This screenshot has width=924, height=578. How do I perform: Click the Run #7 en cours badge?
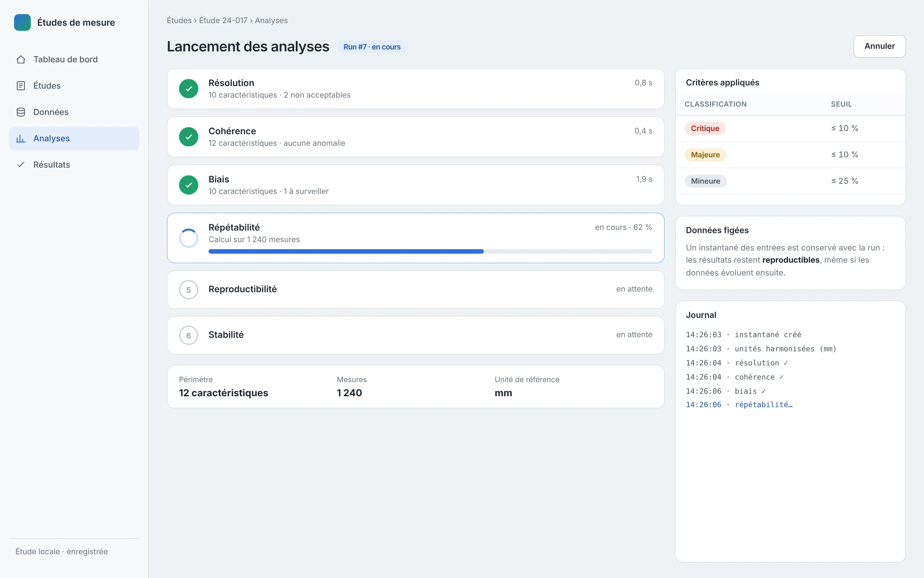[x=372, y=47]
